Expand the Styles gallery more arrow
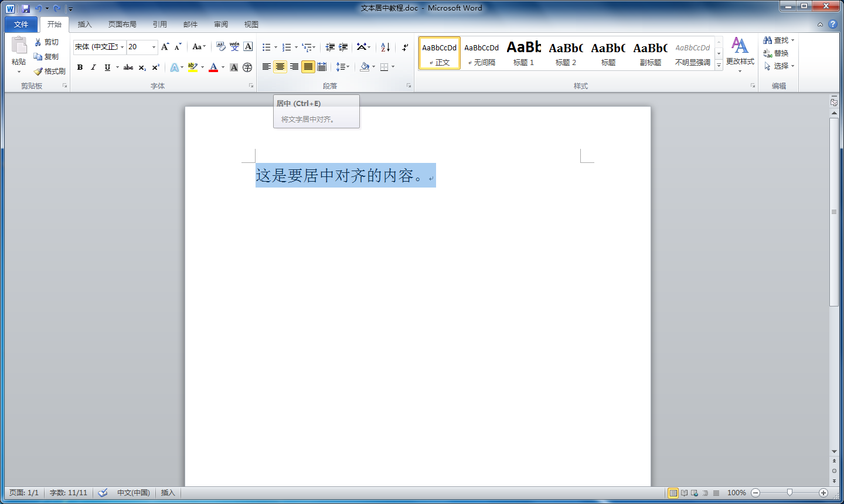This screenshot has width=844, height=504. pyautogui.click(x=719, y=66)
